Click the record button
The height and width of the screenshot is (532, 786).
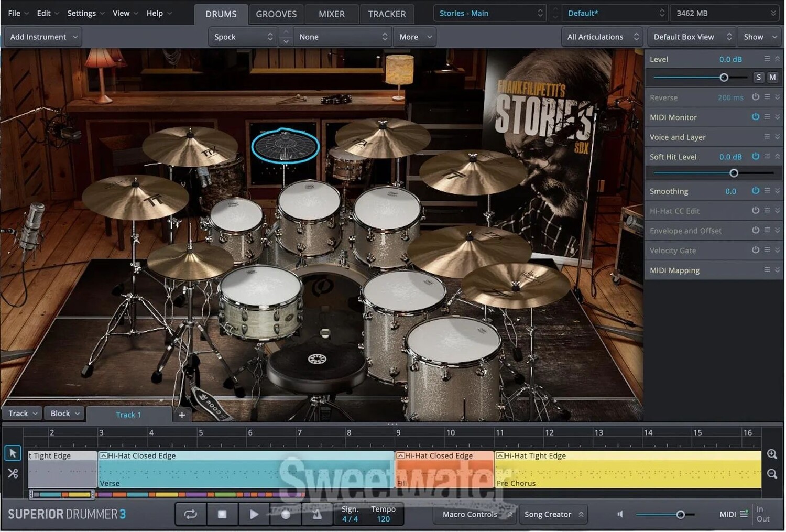[x=286, y=514]
